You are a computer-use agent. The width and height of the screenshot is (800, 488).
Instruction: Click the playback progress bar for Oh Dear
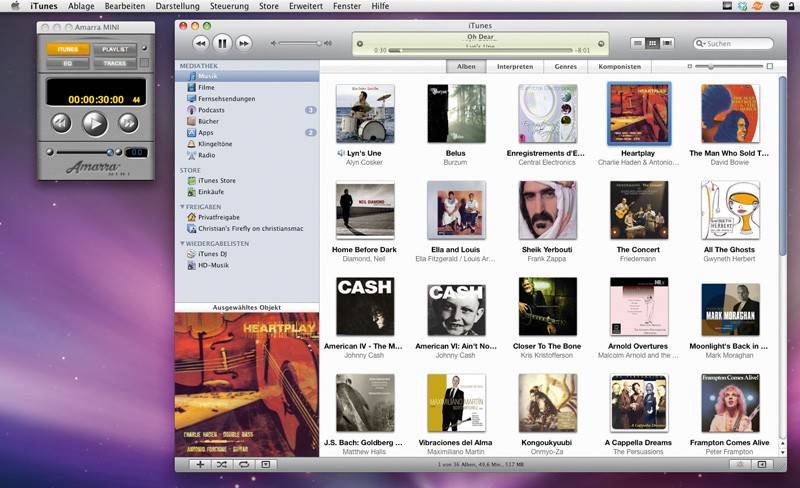pos(480,51)
